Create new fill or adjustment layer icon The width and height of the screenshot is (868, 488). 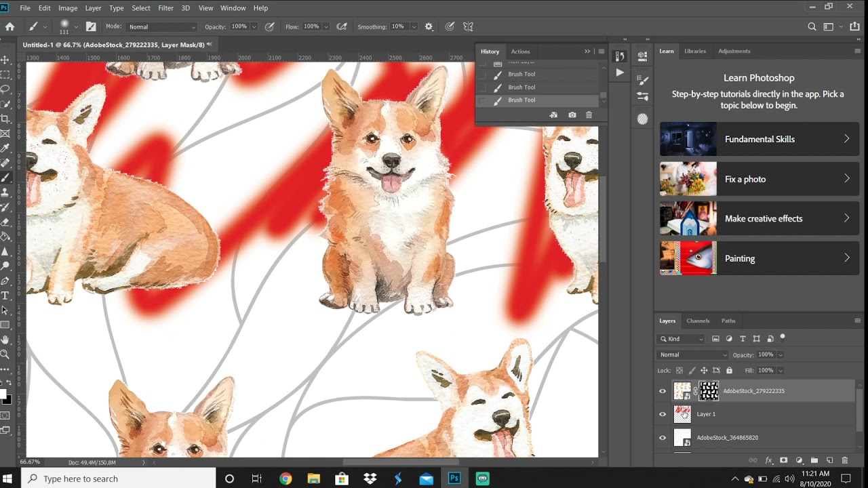[799, 460]
